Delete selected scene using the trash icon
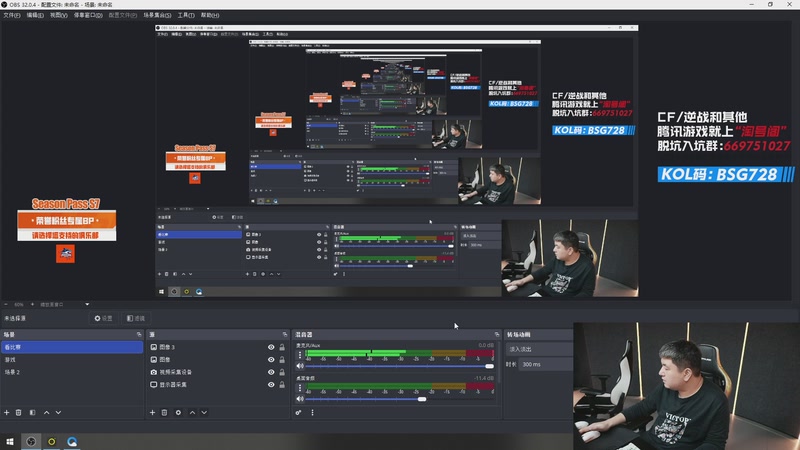Screen dimensions: 800x450 point(18,412)
